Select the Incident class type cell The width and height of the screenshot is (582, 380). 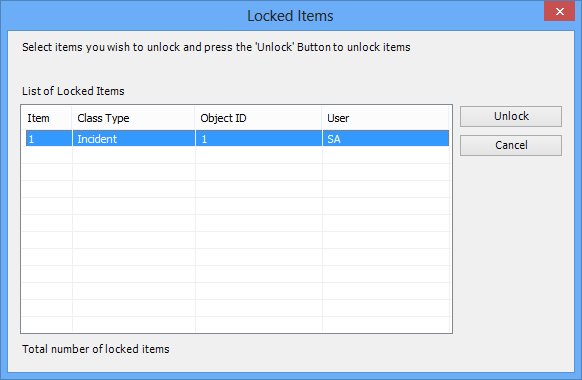(x=134, y=138)
